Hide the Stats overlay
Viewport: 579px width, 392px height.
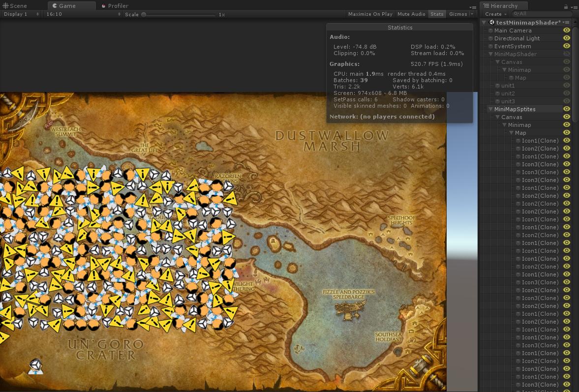(437, 14)
